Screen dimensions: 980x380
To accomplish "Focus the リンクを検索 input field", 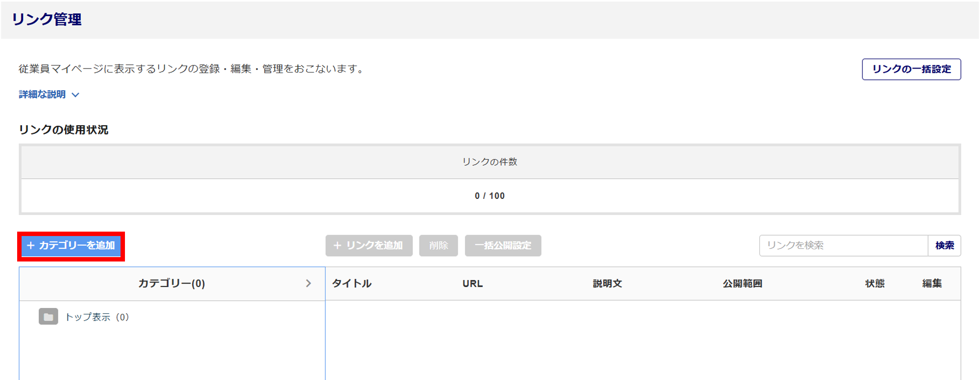I will [843, 245].
